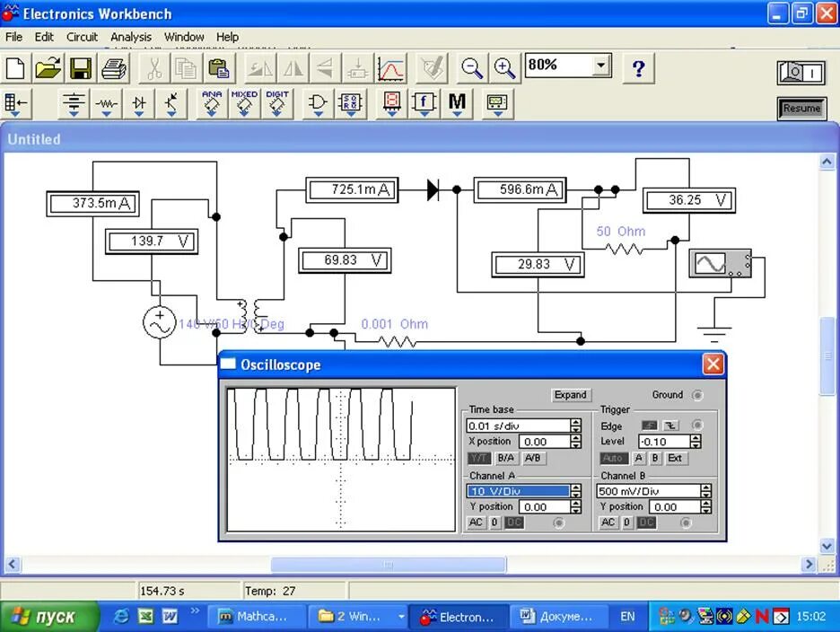Open the zoom percentage dropdown

tap(601, 66)
